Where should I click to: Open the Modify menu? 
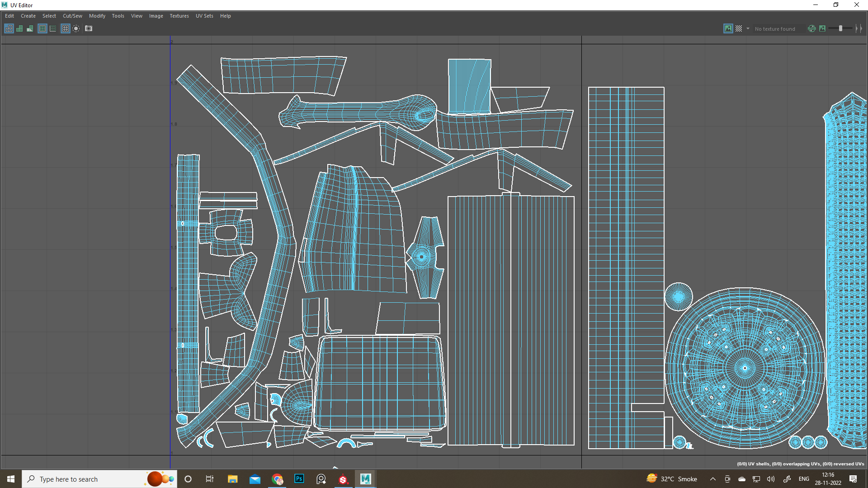(97, 16)
